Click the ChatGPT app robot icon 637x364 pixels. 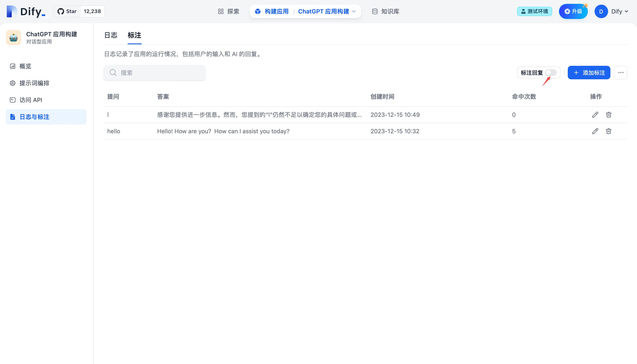[14, 38]
